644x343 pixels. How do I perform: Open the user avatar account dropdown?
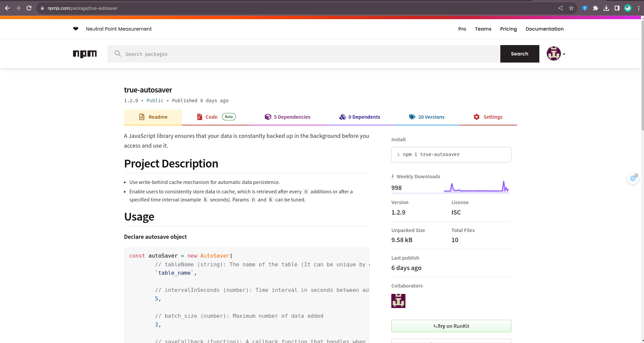coord(556,54)
